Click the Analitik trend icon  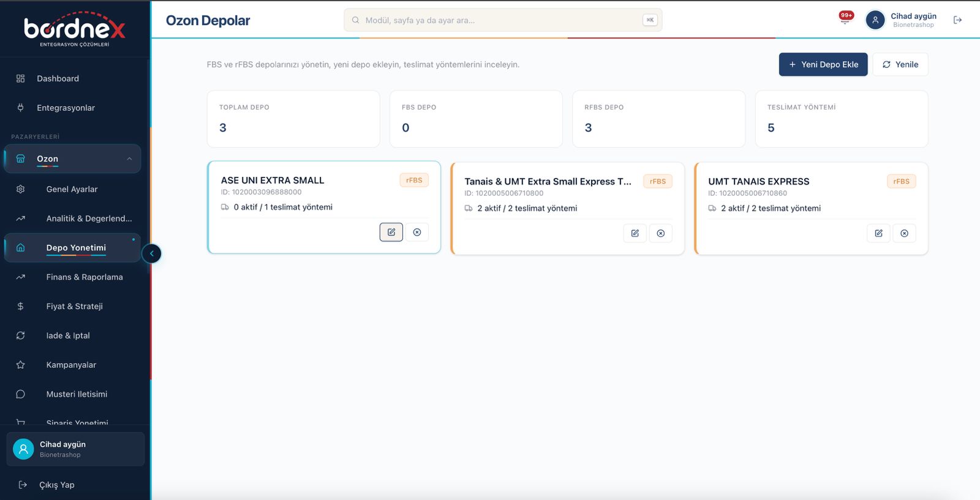(20, 218)
